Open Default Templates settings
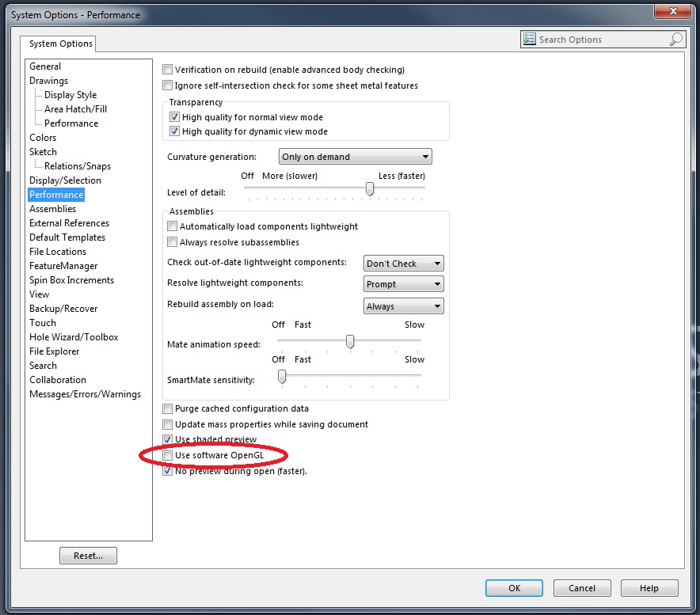 (x=67, y=237)
